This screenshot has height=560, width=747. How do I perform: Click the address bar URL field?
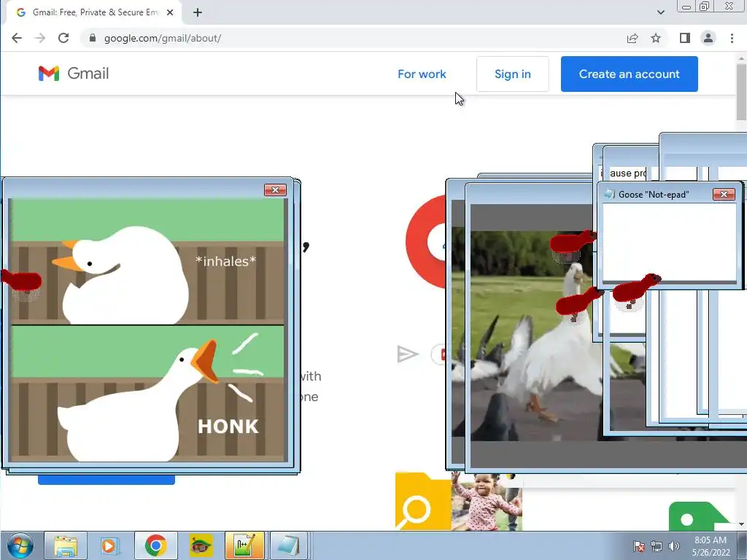tap(352, 38)
